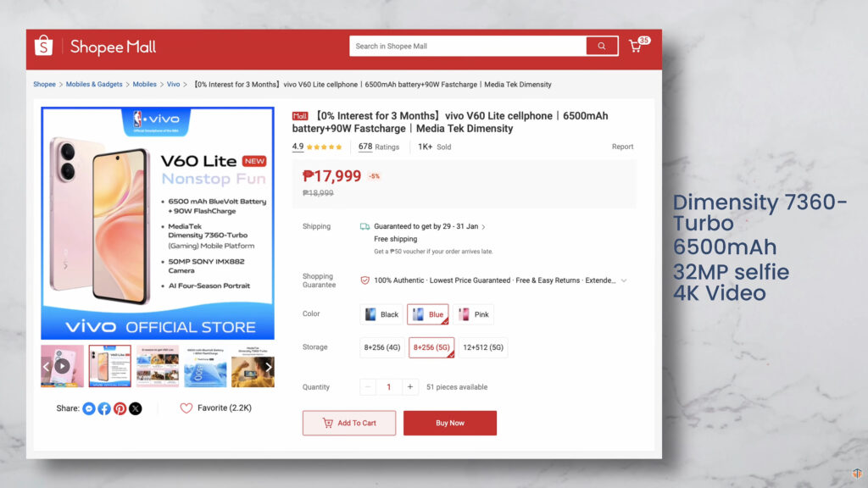Share on X (Twitter) icon
Image resolution: width=868 pixels, height=488 pixels.
(x=135, y=408)
